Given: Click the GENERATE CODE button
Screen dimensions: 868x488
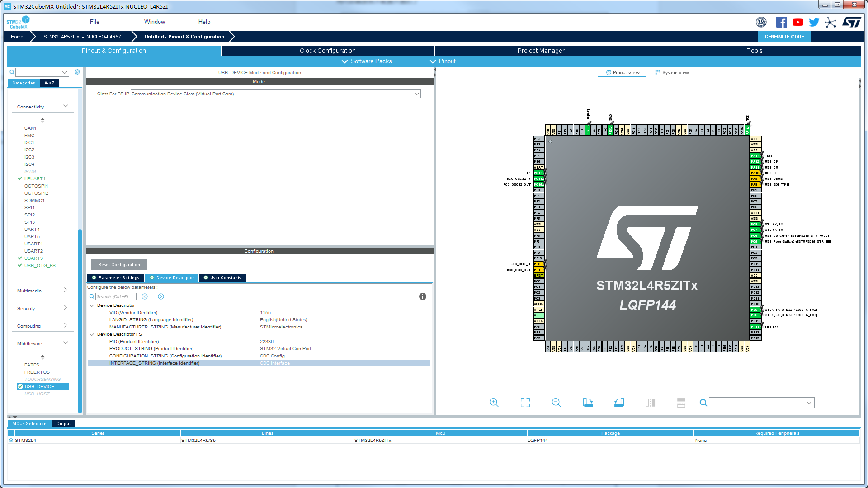Looking at the screenshot, I should pos(784,37).
